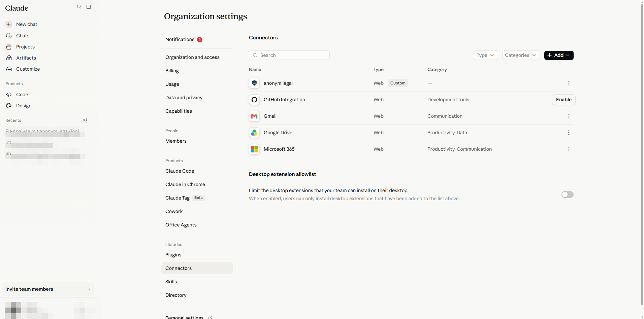Image resolution: width=644 pixels, height=319 pixels.
Task: Open Personal settings external link
Action: tap(189, 317)
